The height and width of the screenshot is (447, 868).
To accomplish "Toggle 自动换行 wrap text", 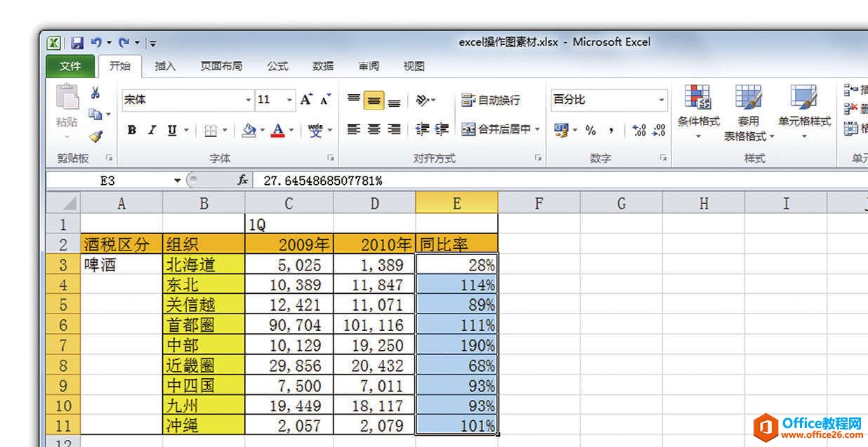I will (x=491, y=101).
